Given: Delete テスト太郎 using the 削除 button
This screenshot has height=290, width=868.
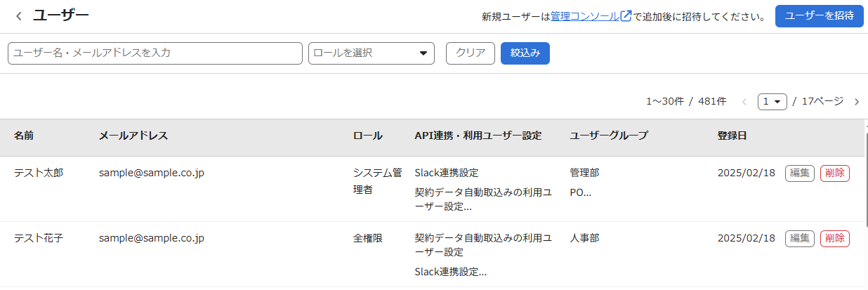Looking at the screenshot, I should click(x=835, y=173).
